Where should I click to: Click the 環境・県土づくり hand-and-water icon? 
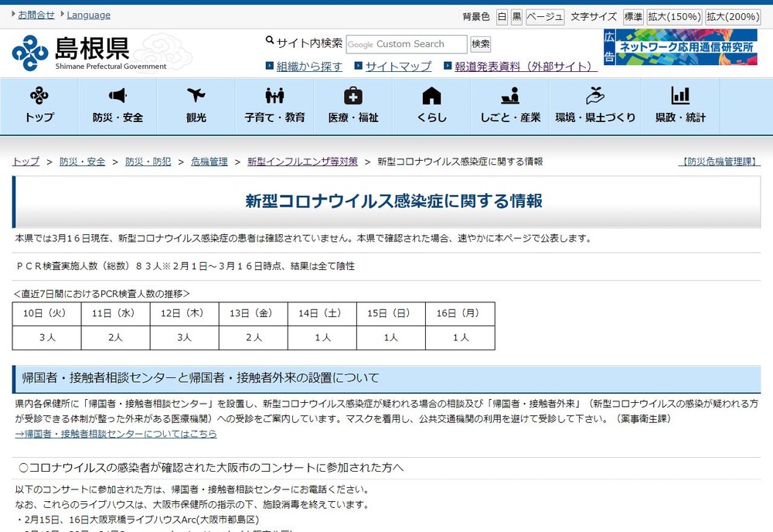pos(594,96)
